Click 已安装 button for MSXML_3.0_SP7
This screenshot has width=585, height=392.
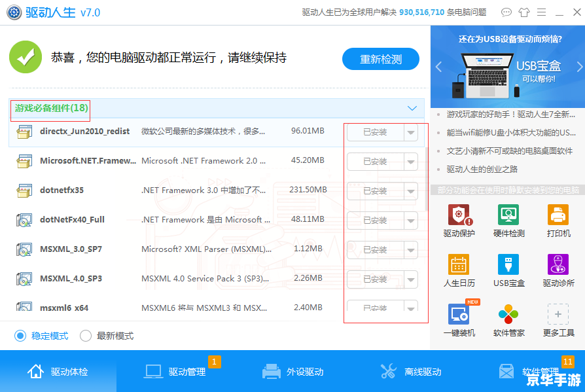click(x=376, y=250)
